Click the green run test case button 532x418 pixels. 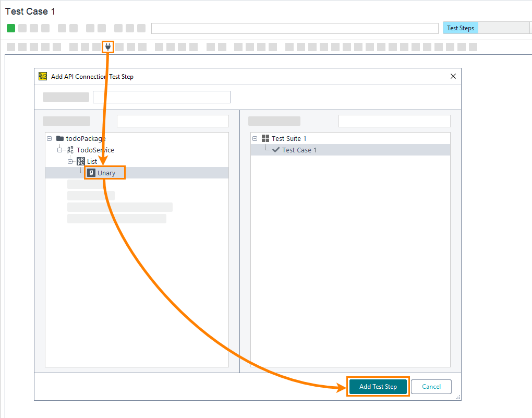(x=11, y=28)
